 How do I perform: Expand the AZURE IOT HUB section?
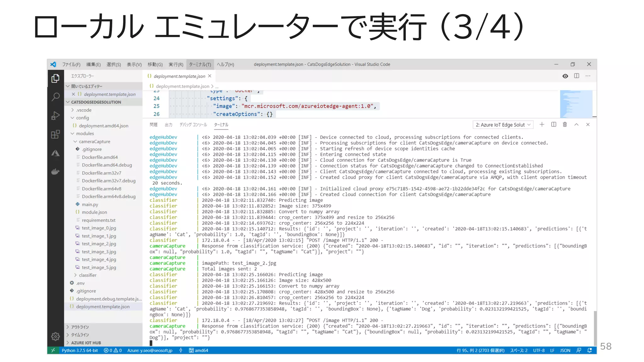(103, 343)
